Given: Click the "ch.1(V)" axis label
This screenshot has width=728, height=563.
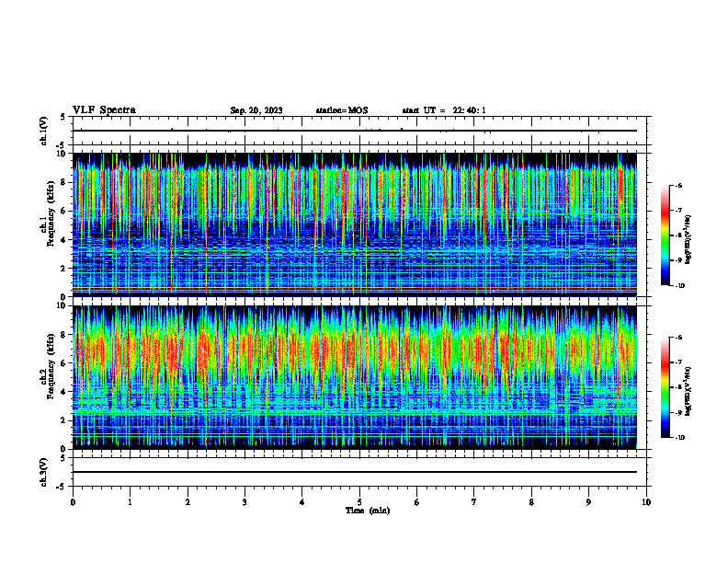Looking at the screenshot, I should (x=44, y=131).
